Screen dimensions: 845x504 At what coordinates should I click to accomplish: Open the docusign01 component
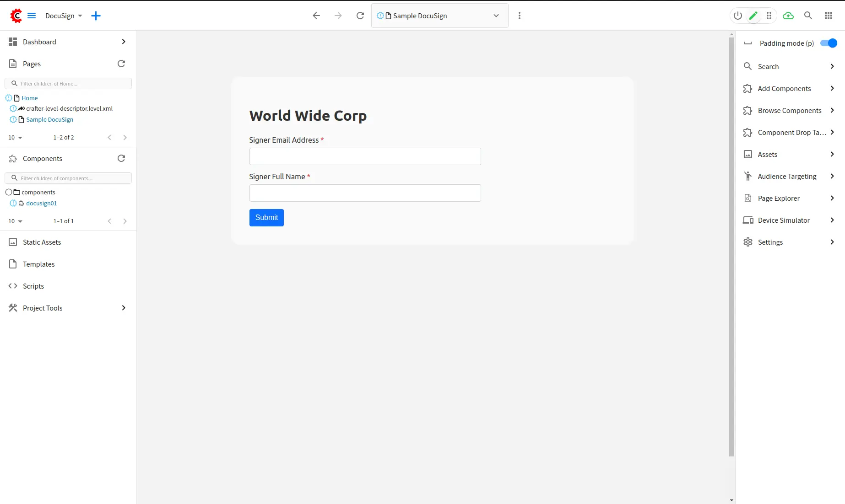(x=42, y=204)
